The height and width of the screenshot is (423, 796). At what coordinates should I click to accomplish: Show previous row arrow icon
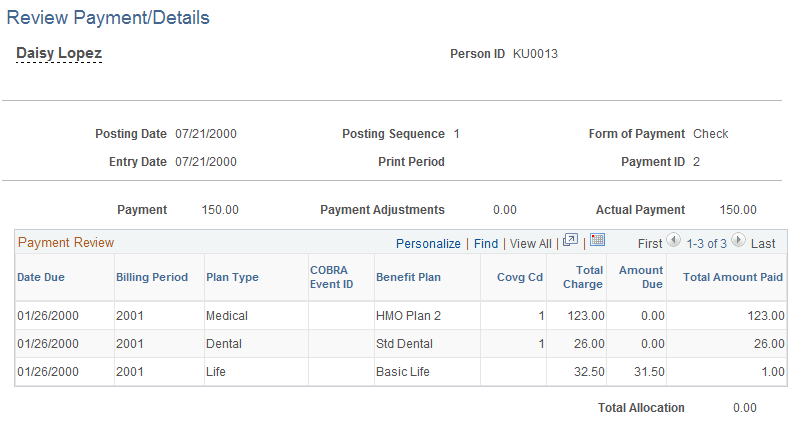tap(673, 240)
